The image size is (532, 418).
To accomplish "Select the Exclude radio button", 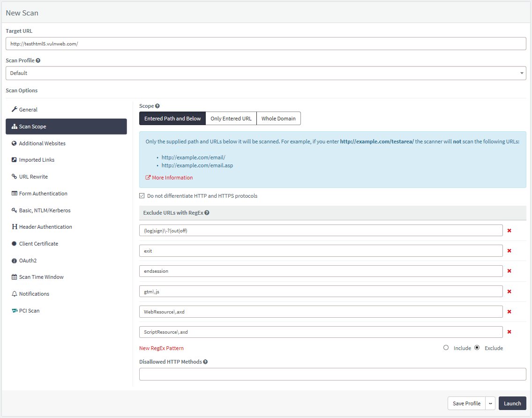I will point(477,348).
